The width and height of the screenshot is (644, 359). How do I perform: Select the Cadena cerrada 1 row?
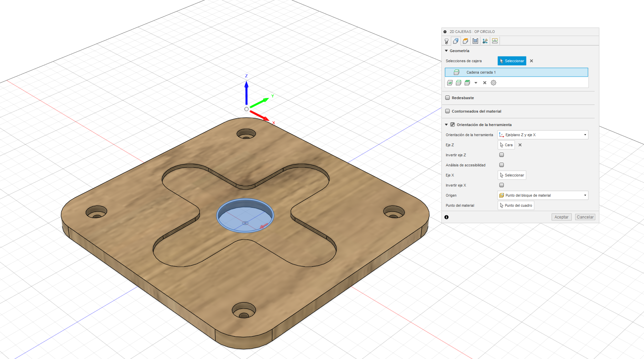tap(516, 72)
